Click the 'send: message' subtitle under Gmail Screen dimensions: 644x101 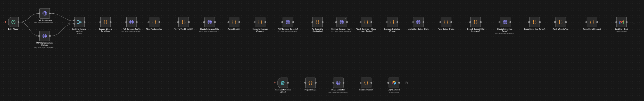coord(622,31)
